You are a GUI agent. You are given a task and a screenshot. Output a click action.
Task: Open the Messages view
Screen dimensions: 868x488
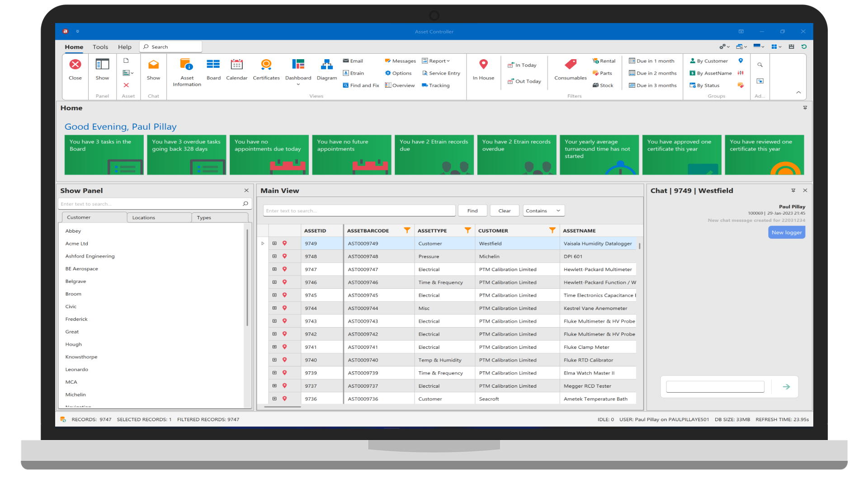(400, 61)
